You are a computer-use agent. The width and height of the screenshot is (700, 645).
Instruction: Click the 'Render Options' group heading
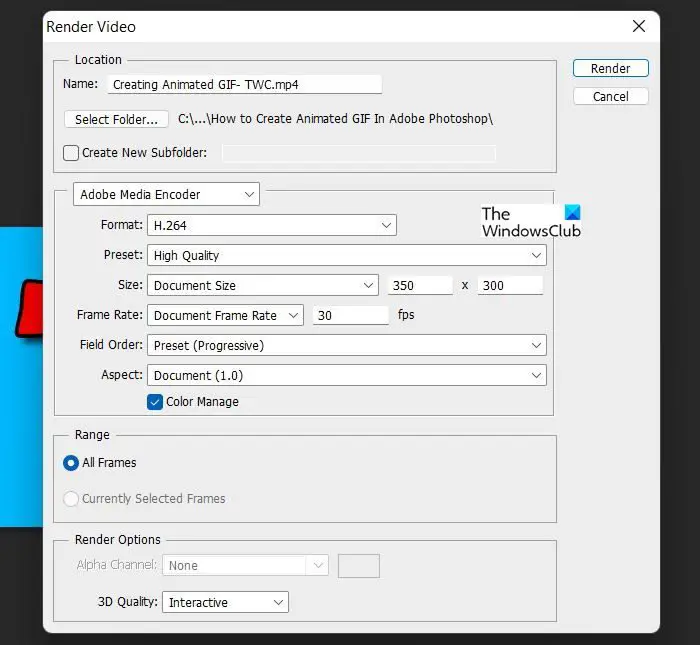coord(117,540)
